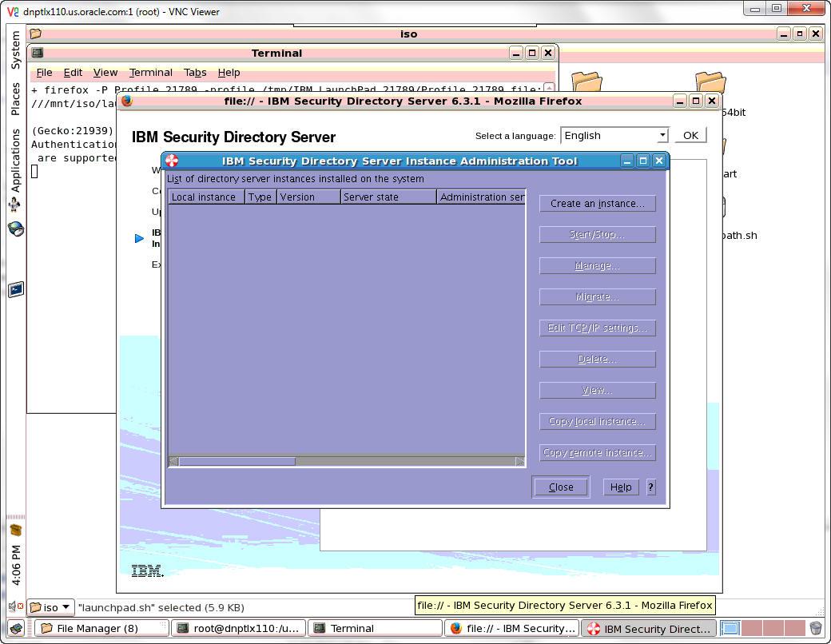Click the 4:06 PM clock
Image resolution: width=831 pixels, height=644 pixels.
pos(16,565)
